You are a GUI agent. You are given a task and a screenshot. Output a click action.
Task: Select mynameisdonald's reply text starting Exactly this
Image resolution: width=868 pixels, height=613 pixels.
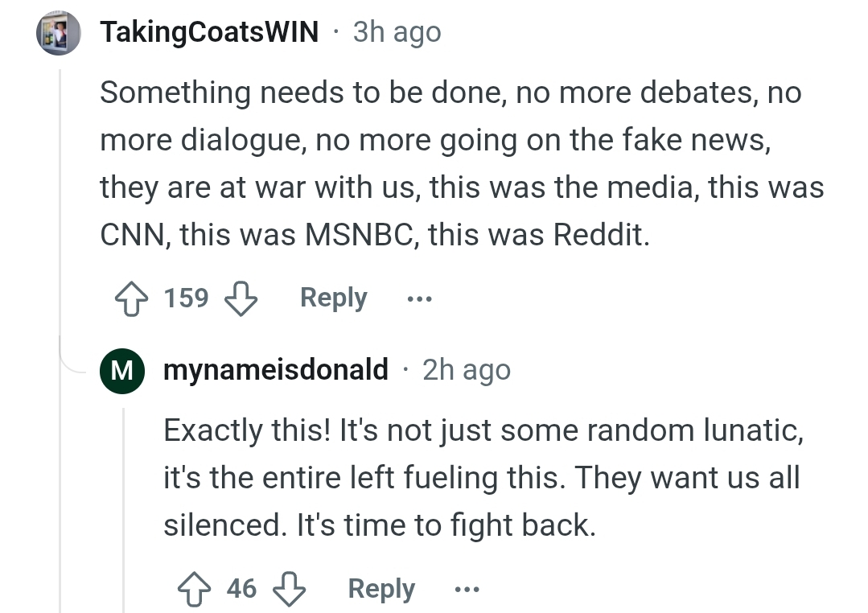point(483,478)
